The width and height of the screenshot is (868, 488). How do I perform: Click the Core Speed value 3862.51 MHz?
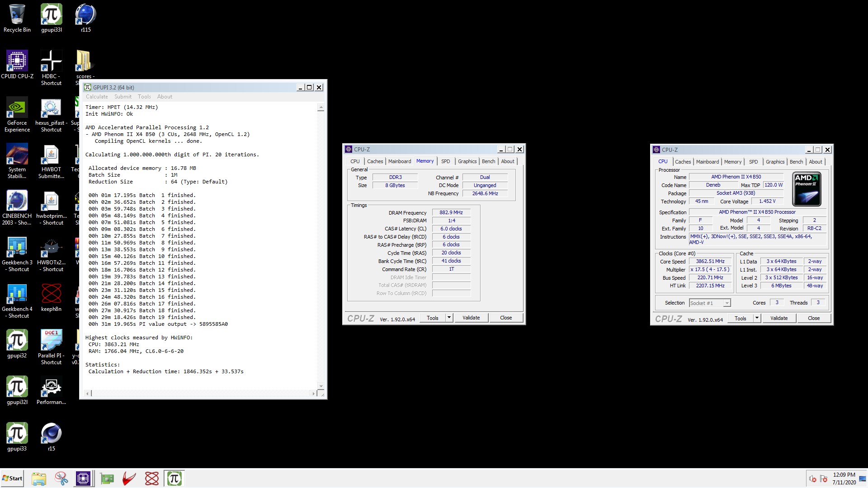710,261
